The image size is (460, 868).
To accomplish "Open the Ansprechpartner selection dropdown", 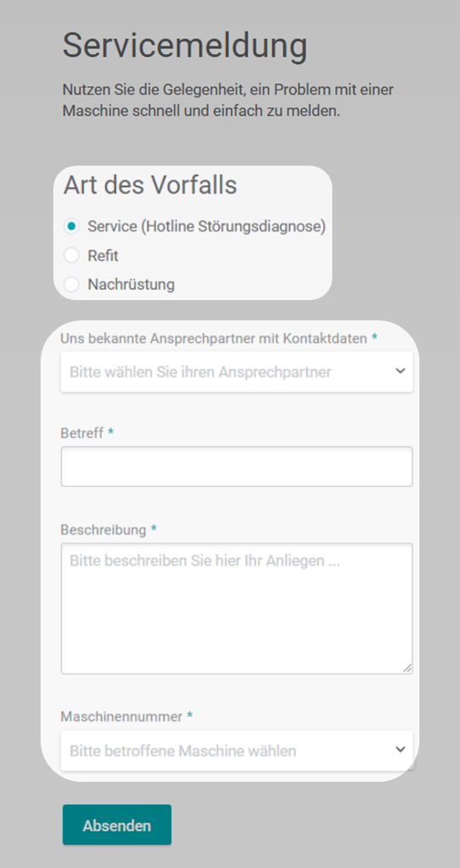I will 237,372.
